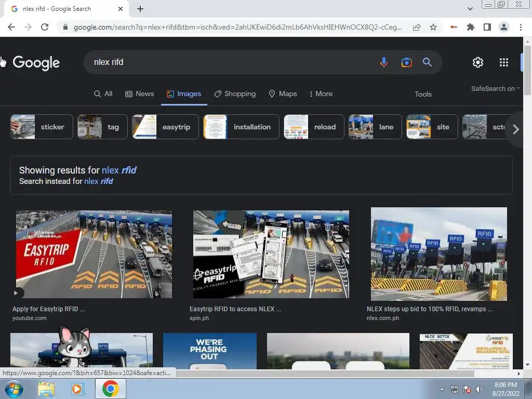Switch to the News tab
The width and height of the screenshot is (532, 399).
tap(139, 94)
